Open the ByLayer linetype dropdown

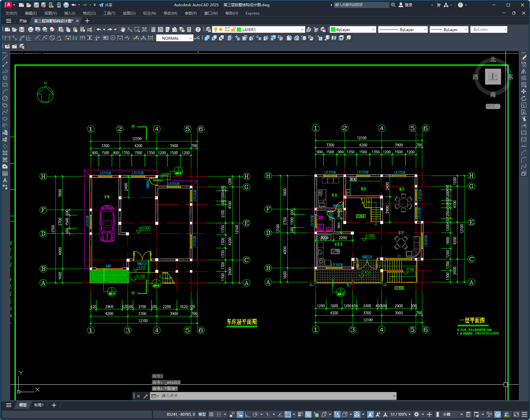(425, 29)
